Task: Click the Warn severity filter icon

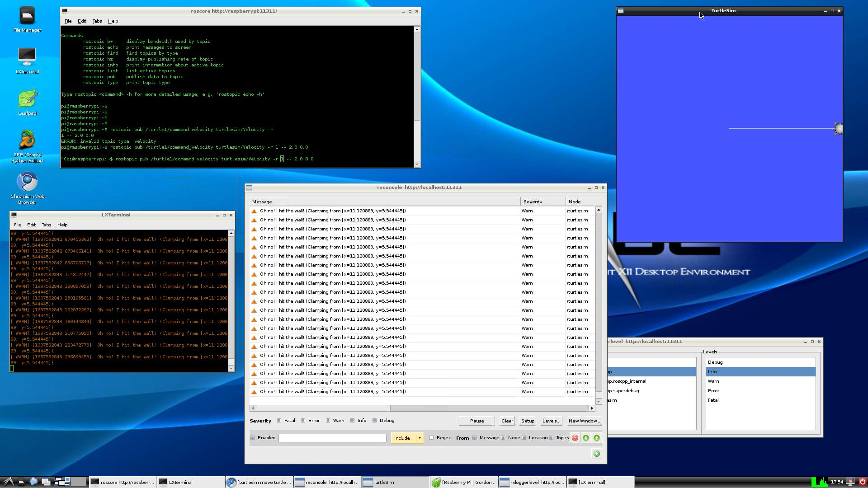Action: tap(328, 420)
